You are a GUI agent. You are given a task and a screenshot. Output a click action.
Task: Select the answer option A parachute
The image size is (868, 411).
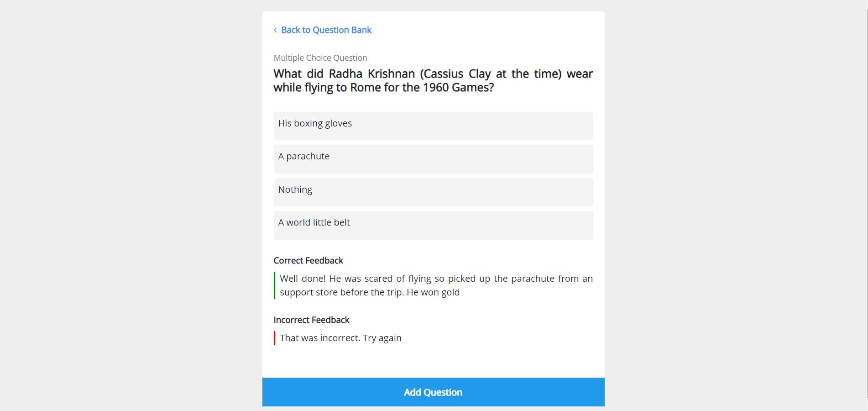pyautogui.click(x=433, y=159)
